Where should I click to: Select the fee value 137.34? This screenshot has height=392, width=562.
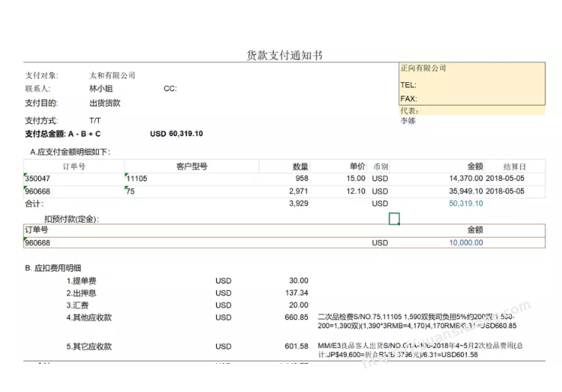point(297,292)
